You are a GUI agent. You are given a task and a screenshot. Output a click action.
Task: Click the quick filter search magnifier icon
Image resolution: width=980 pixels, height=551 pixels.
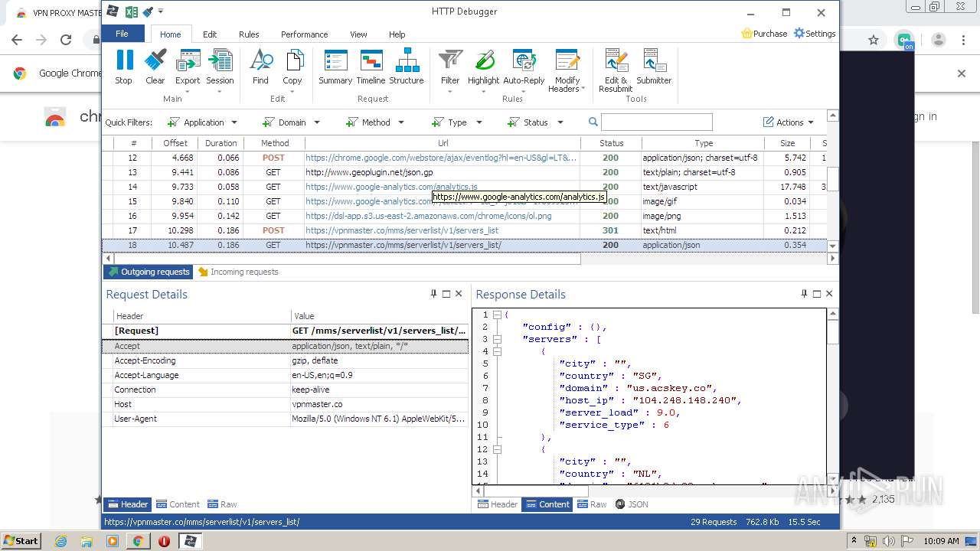593,122
